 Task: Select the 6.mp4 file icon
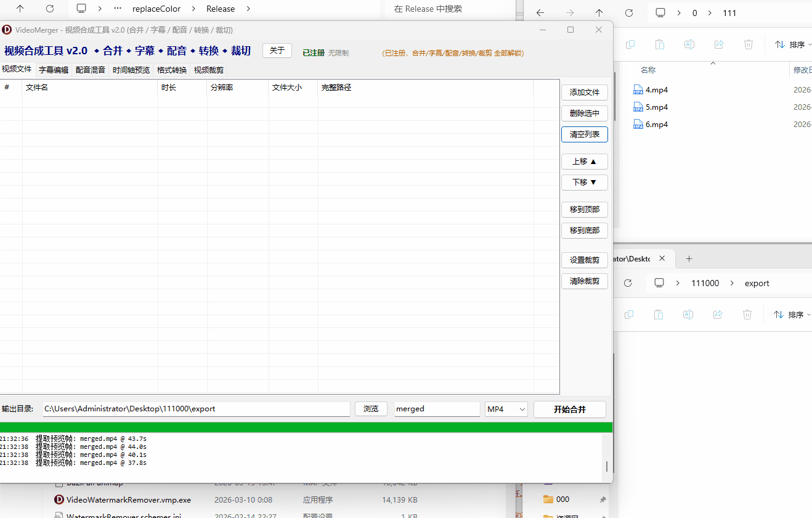[638, 125]
